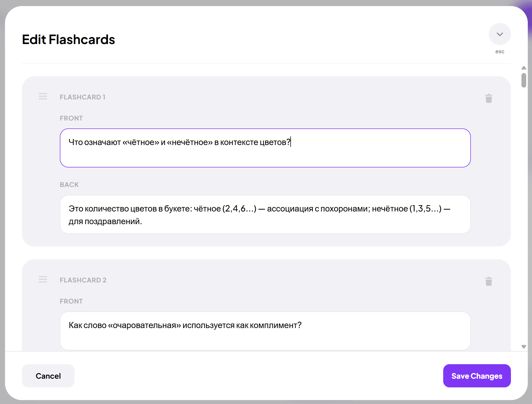The width and height of the screenshot is (532, 404).
Task: Click the BACK label of Flashcard 1
Action: click(69, 185)
